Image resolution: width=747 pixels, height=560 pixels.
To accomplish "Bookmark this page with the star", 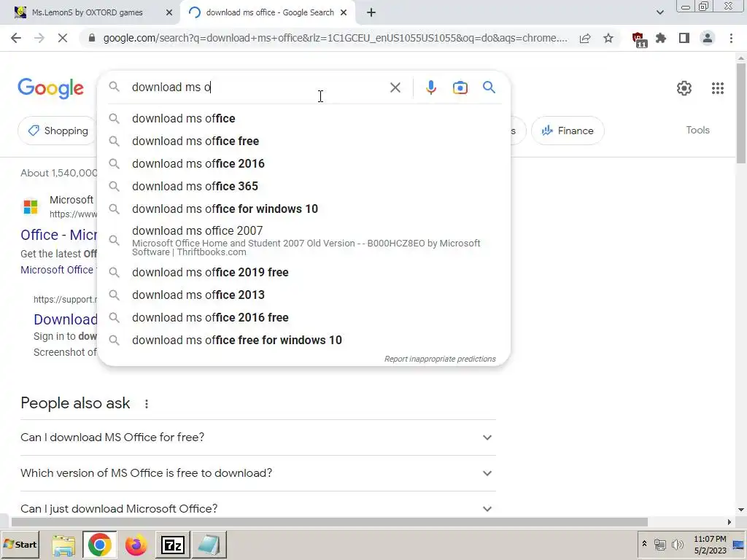I will click(608, 38).
